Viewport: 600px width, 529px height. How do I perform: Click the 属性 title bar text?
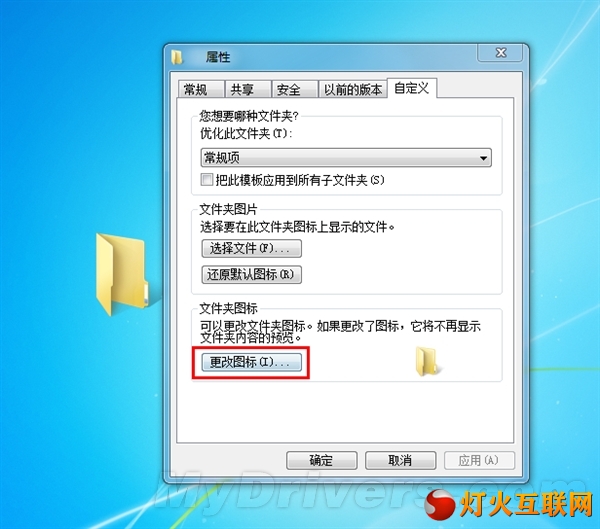[x=218, y=57]
